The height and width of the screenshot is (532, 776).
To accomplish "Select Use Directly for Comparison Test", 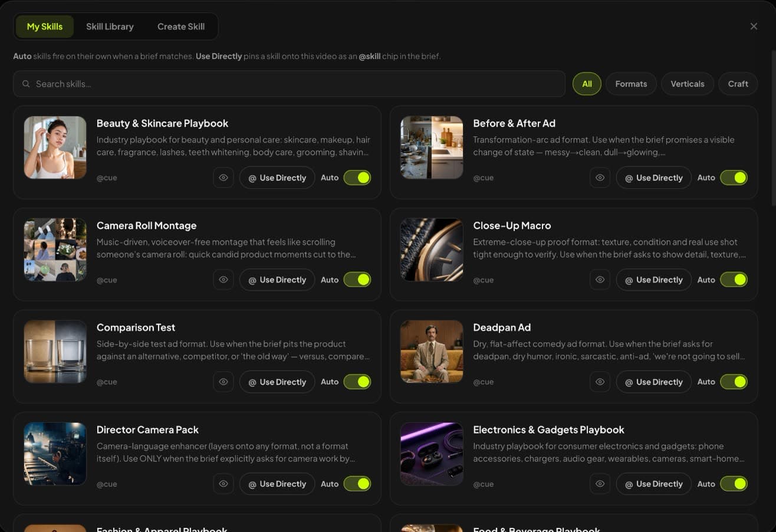I will 277,382.
